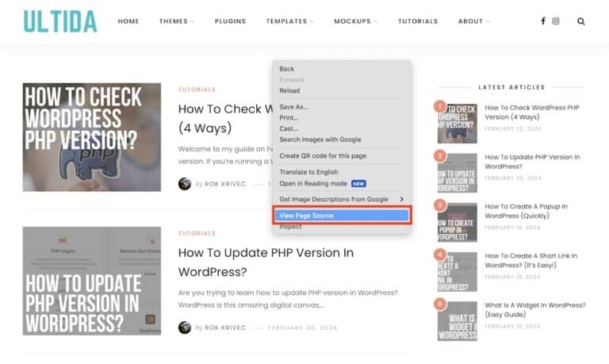Screen dimensions: 609x364
Task: Click Rok Krivec avatar under PHP check article
Action: pyautogui.click(x=185, y=184)
